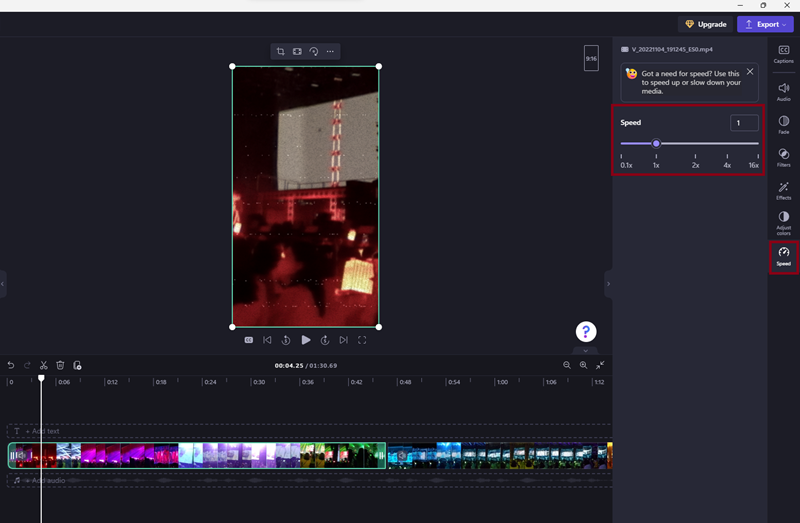Screen dimensions: 800x523
Task: Click the file name V_20221104_191245_ES0.mp4
Action: [x=672, y=49]
